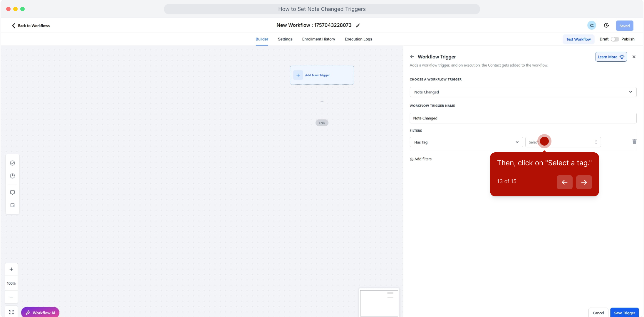
Task: Expand the Note Changed trigger dropdown
Action: click(x=523, y=92)
